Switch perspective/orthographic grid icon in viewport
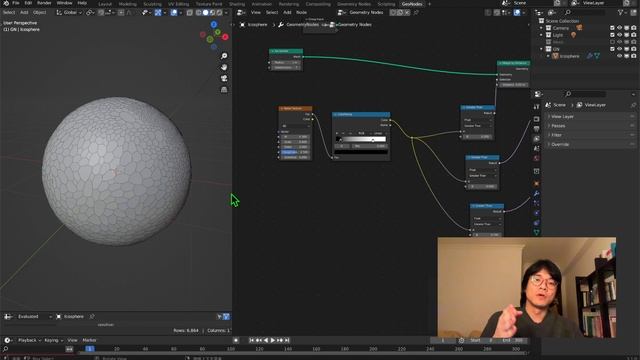The image size is (640, 360). click(224, 89)
